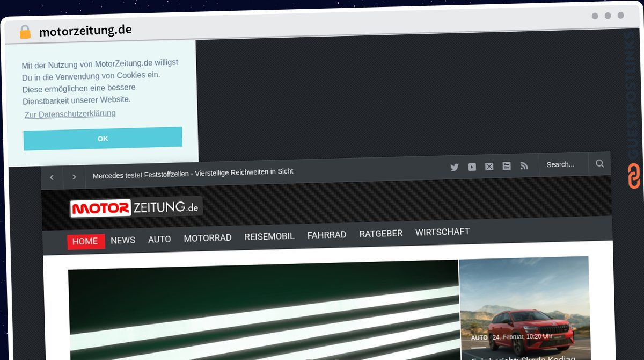Open the AUTO section in the navigation
644x360 pixels.
159,239
